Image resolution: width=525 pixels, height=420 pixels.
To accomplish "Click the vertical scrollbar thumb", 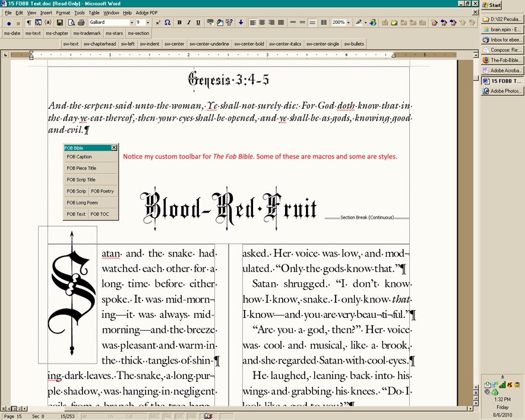I will pos(476,78).
